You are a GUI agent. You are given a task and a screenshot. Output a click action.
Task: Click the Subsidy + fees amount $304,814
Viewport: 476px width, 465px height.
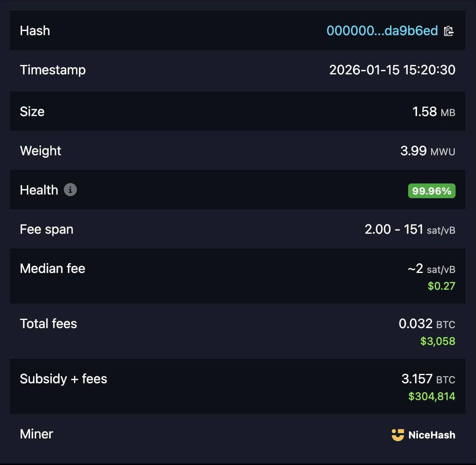click(431, 396)
